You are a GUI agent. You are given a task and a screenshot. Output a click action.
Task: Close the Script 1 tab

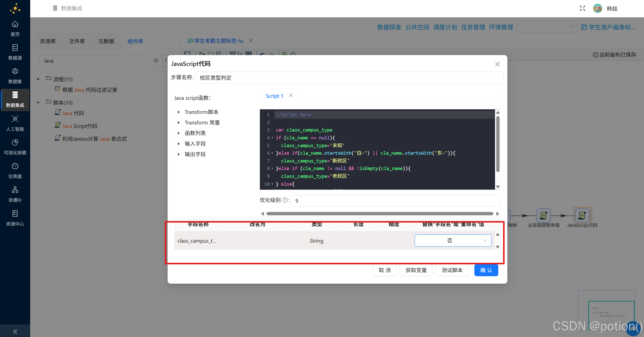291,96
